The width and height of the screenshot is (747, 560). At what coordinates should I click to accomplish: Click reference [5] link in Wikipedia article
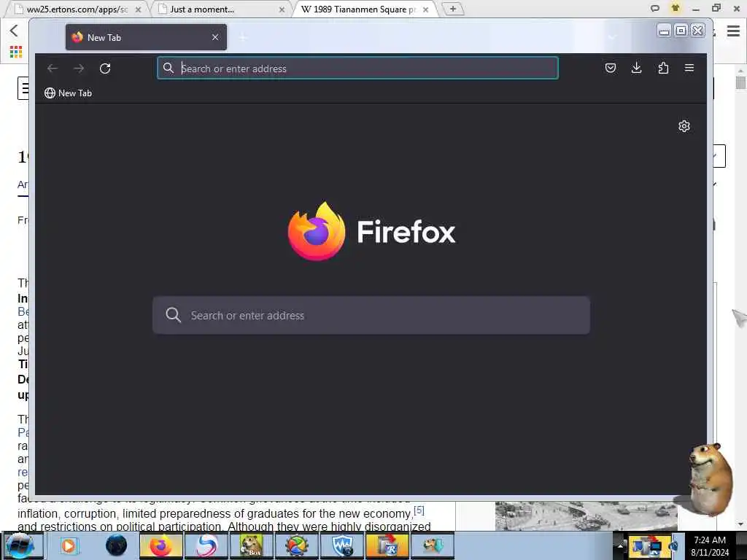click(419, 510)
